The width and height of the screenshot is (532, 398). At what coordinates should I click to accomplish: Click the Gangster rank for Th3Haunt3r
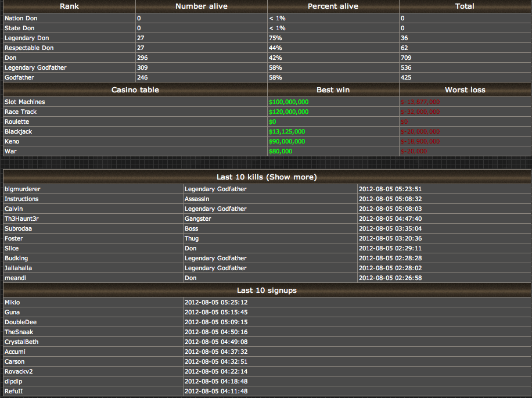198,218
